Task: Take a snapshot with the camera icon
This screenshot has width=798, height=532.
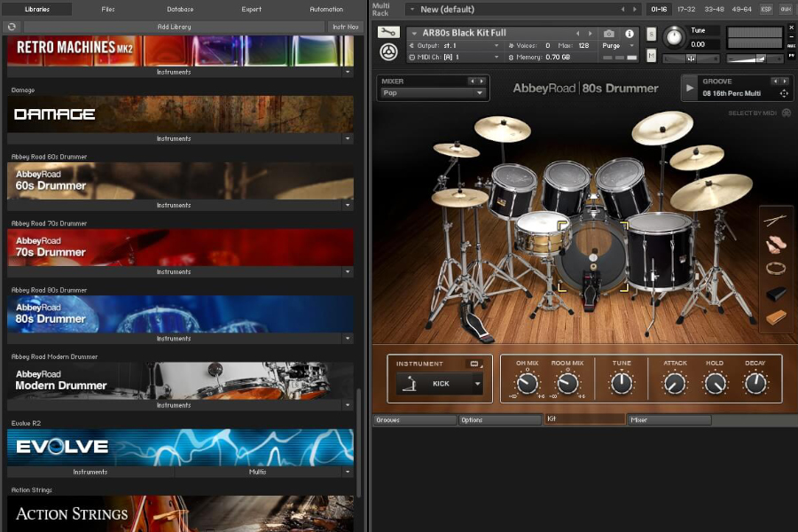Action: 608,34
